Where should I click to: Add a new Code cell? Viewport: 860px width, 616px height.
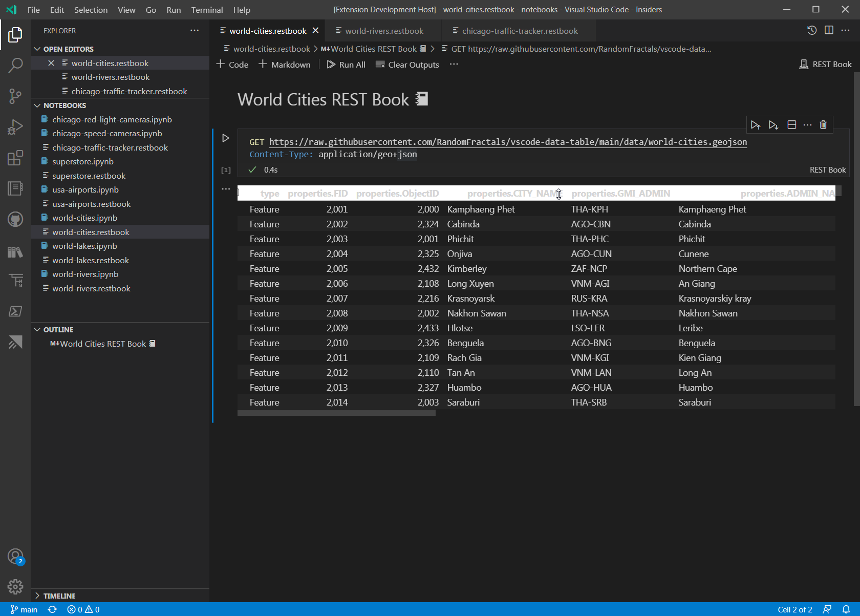(232, 65)
